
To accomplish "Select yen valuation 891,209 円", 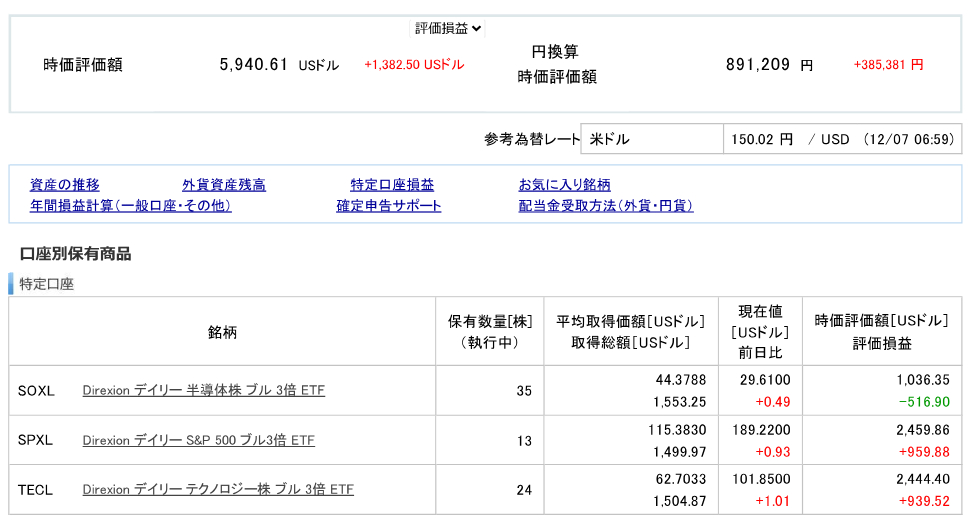I will click(770, 65).
